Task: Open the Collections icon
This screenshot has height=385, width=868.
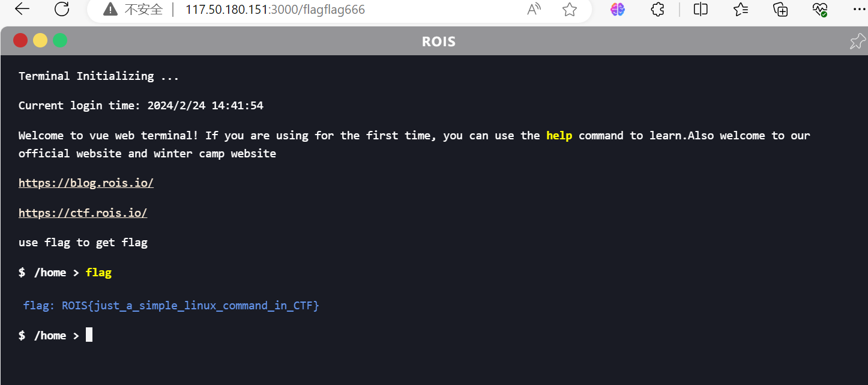Action: [x=780, y=10]
